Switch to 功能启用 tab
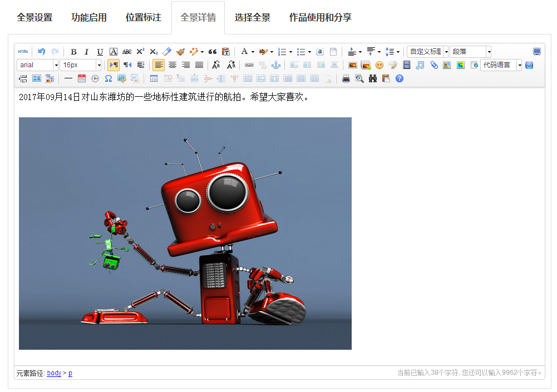557x392 pixels. point(89,17)
